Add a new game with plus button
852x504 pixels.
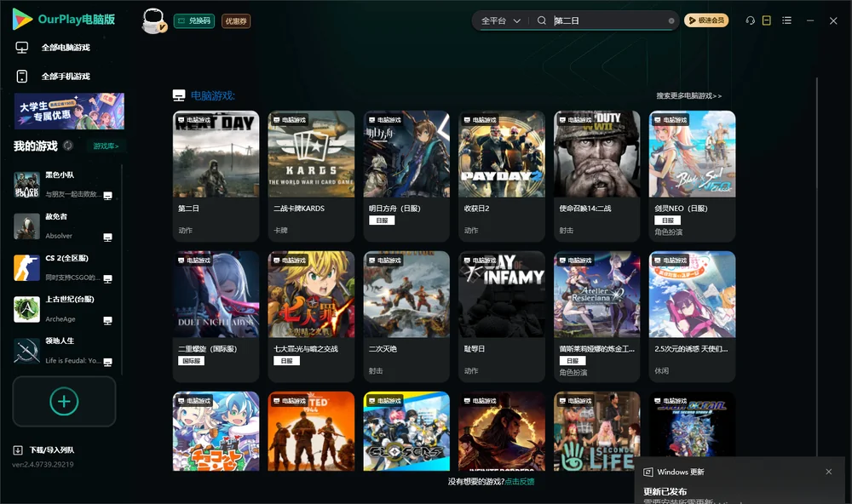pyautogui.click(x=64, y=401)
